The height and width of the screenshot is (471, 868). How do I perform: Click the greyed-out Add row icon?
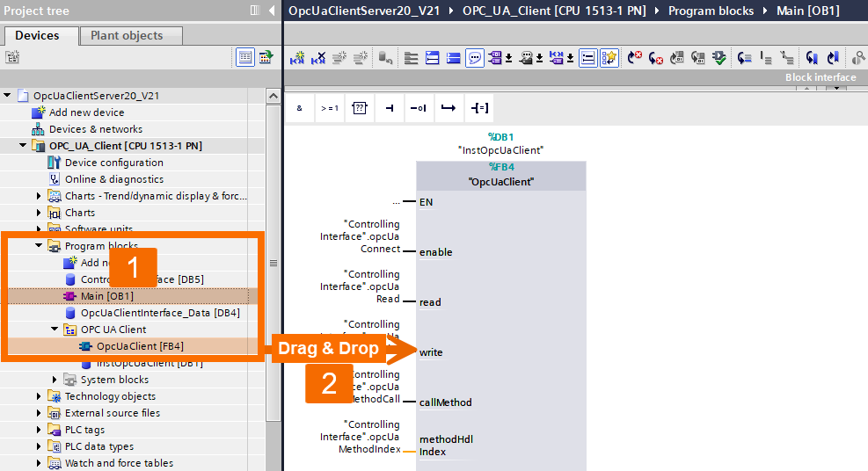(361, 57)
